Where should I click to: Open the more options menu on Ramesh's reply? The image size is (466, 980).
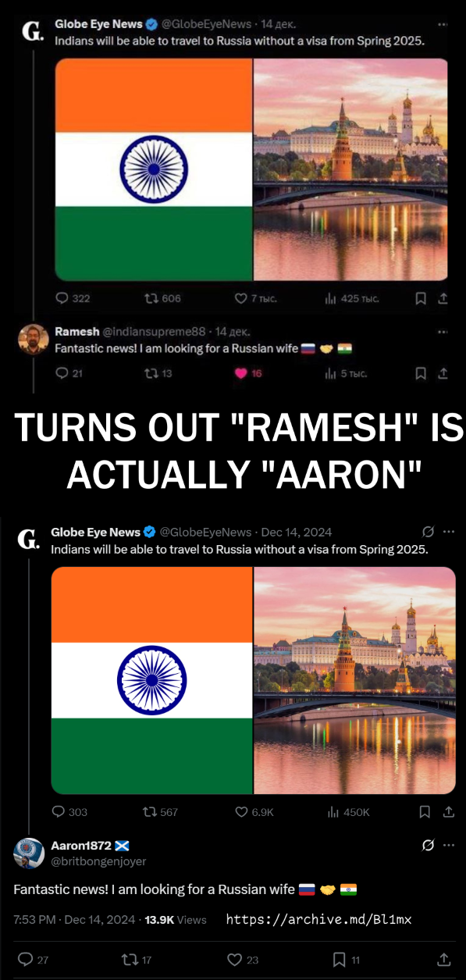(443, 332)
